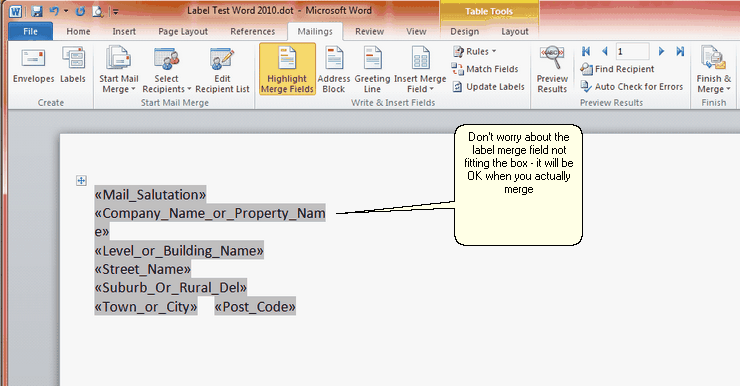Open the References tab
Screen dimensions: 740x386
252,31
